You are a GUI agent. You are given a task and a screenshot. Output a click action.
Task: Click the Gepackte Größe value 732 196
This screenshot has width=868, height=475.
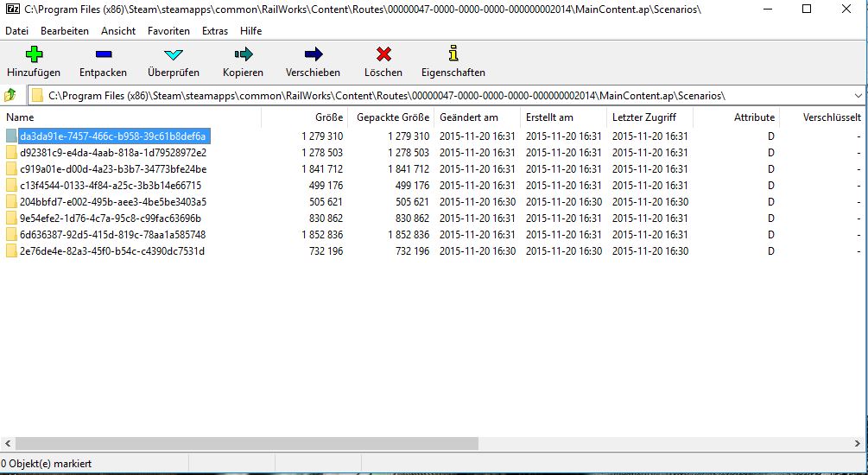(413, 251)
